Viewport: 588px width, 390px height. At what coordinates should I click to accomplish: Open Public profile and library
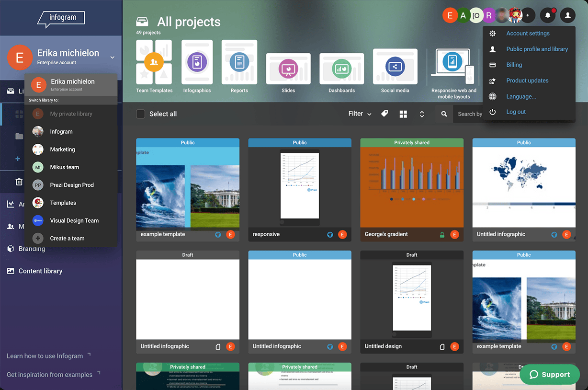click(x=537, y=49)
